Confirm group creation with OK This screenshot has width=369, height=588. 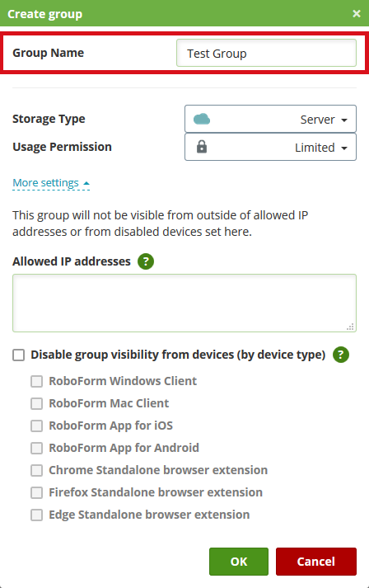click(239, 562)
